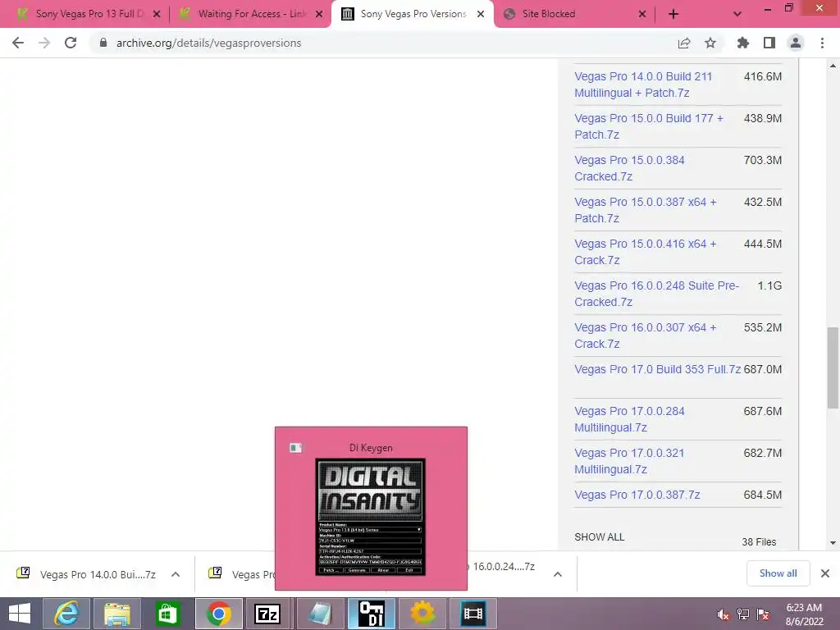Share this page using the share icon
Image resolution: width=840 pixels, height=630 pixels.
pos(684,43)
